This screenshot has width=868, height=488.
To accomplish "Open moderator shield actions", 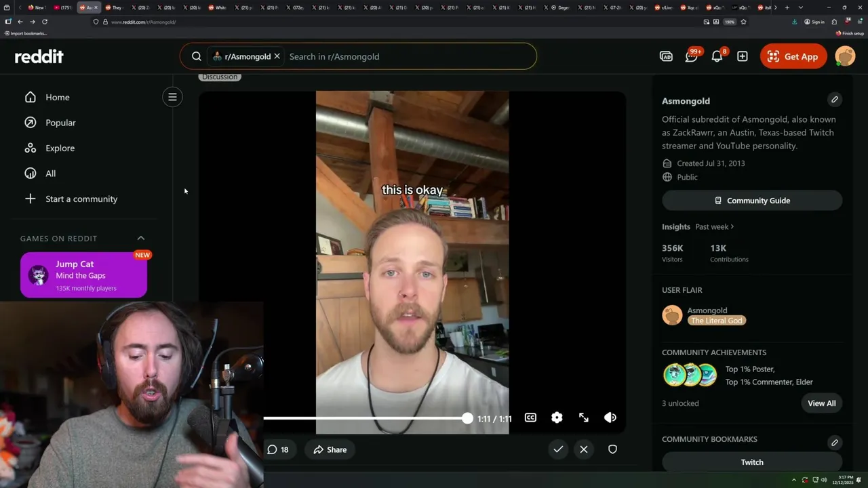I will tap(612, 449).
